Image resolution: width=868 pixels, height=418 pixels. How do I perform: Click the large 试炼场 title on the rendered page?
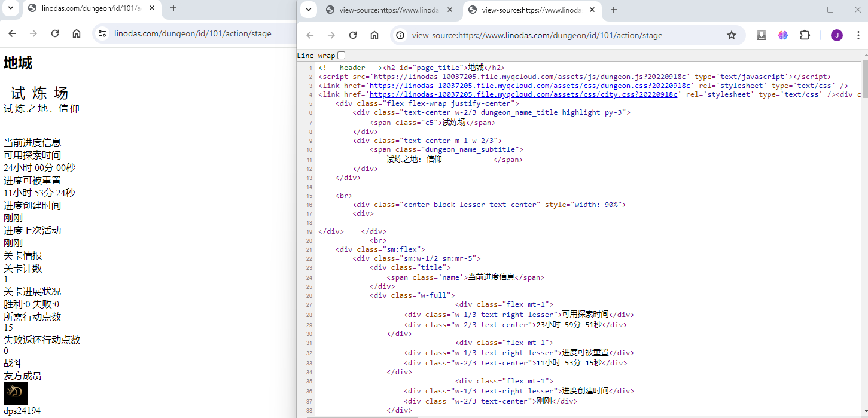coord(39,93)
